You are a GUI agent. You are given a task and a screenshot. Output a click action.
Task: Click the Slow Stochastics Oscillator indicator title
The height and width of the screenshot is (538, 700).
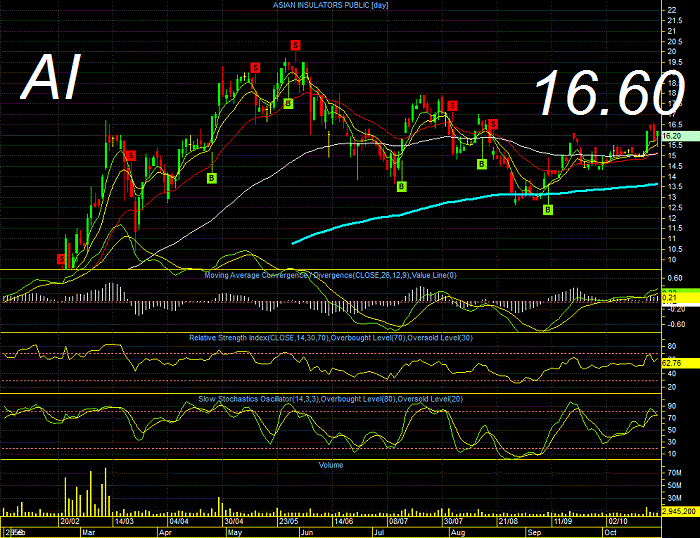click(x=331, y=399)
